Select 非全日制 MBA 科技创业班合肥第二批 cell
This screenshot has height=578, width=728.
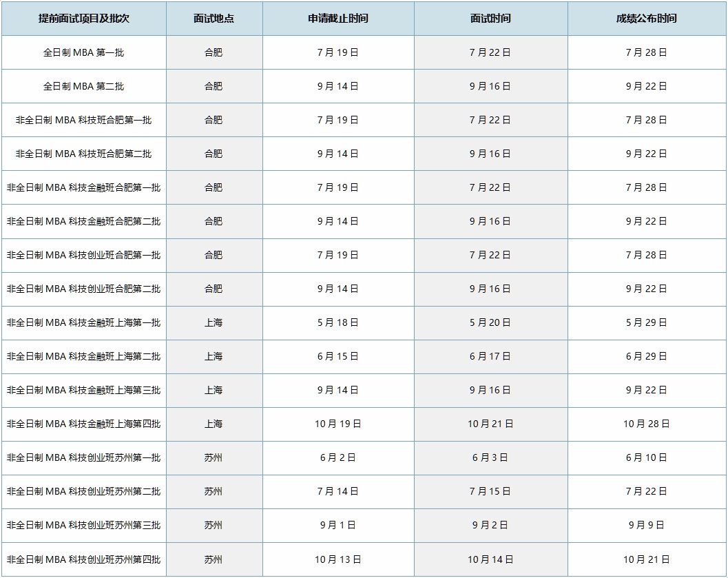pos(83,289)
